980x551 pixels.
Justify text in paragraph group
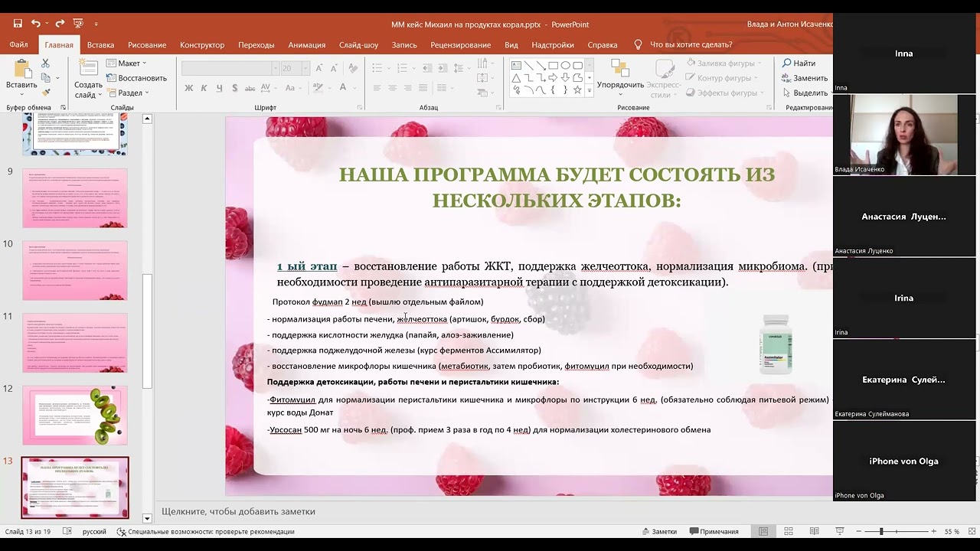point(423,88)
